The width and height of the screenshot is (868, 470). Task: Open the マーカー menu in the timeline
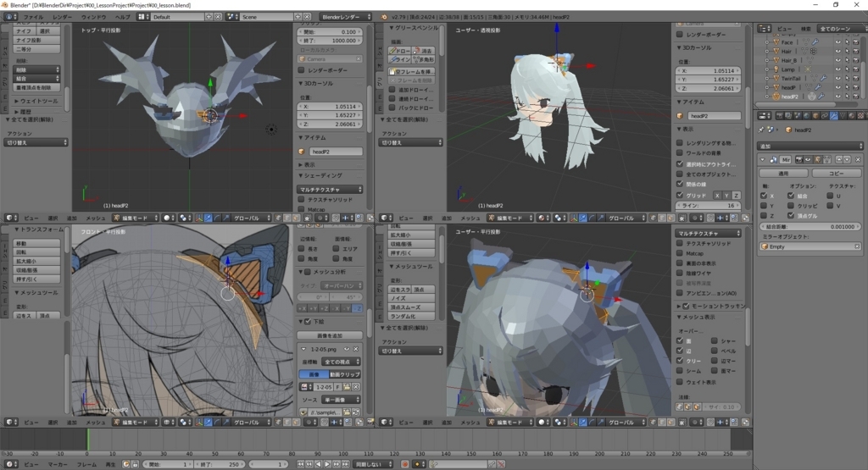point(58,464)
